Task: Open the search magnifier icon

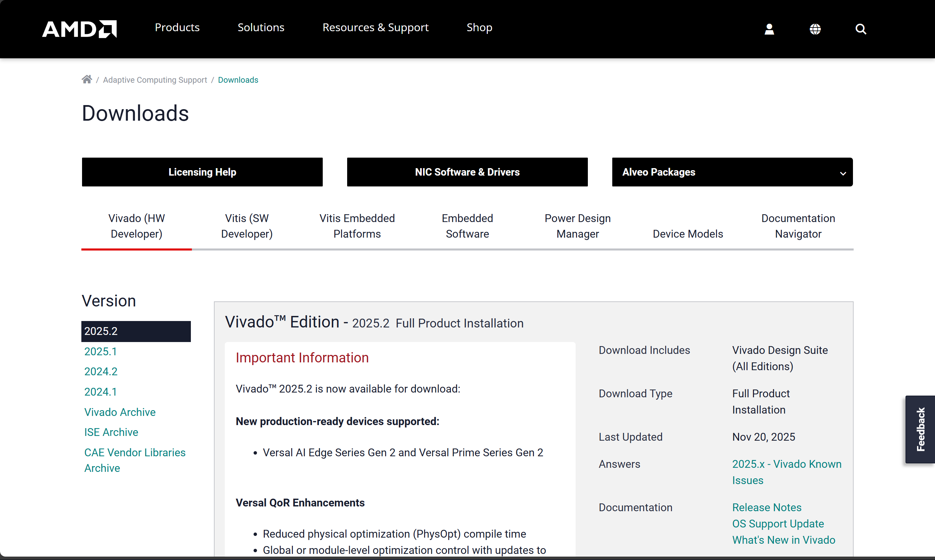Action: point(861,29)
